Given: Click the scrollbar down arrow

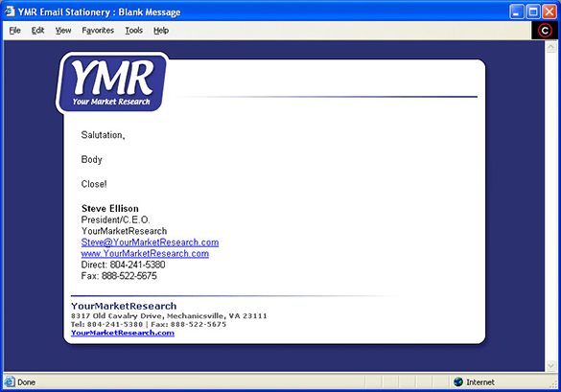Looking at the screenshot, I should (x=551, y=365).
